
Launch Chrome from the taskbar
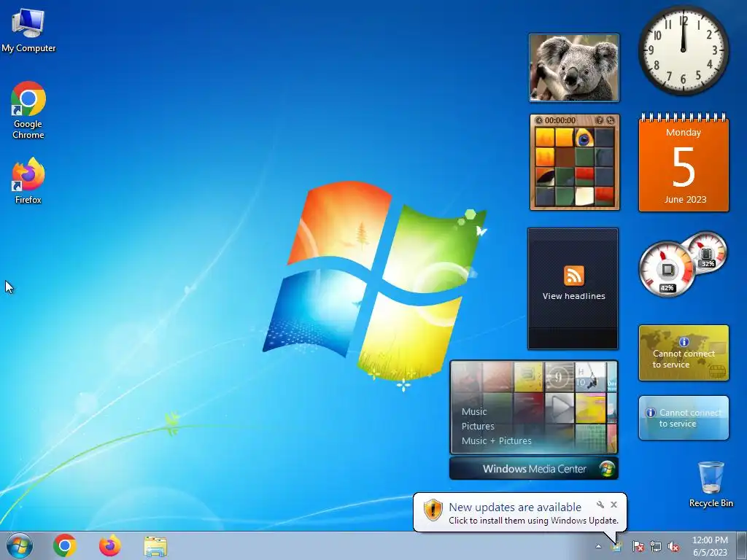pyautogui.click(x=65, y=545)
